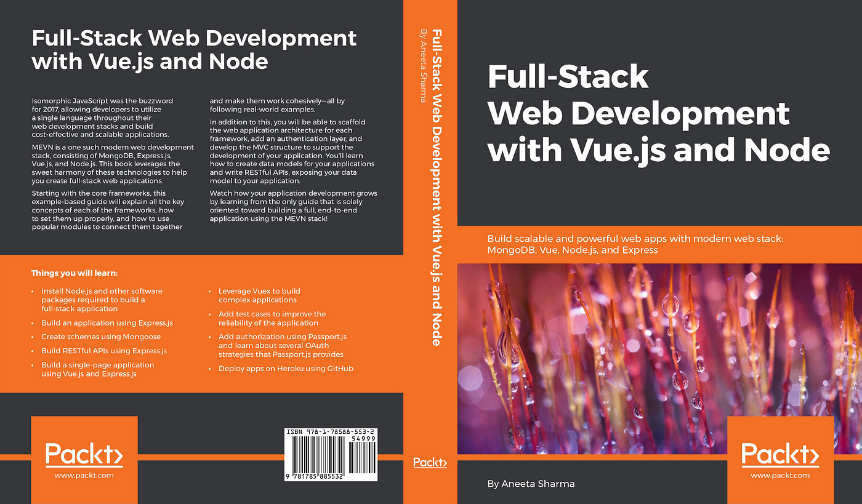Open the www.packt.com link on front cover

pyautogui.click(x=780, y=475)
